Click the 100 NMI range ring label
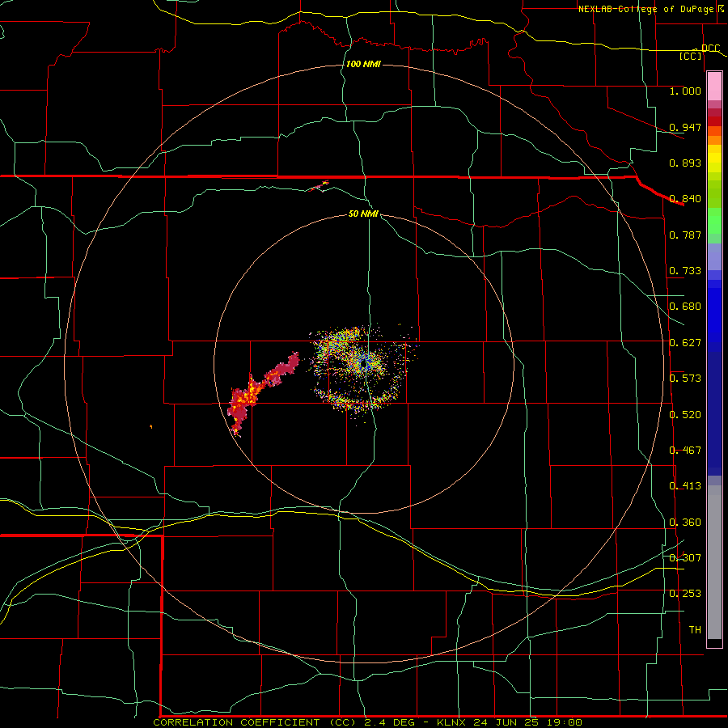Viewport: 728px width, 728px height. pos(363,64)
